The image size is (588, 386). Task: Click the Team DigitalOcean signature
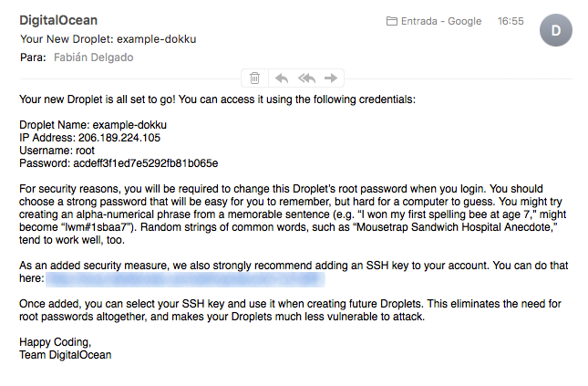pos(66,355)
